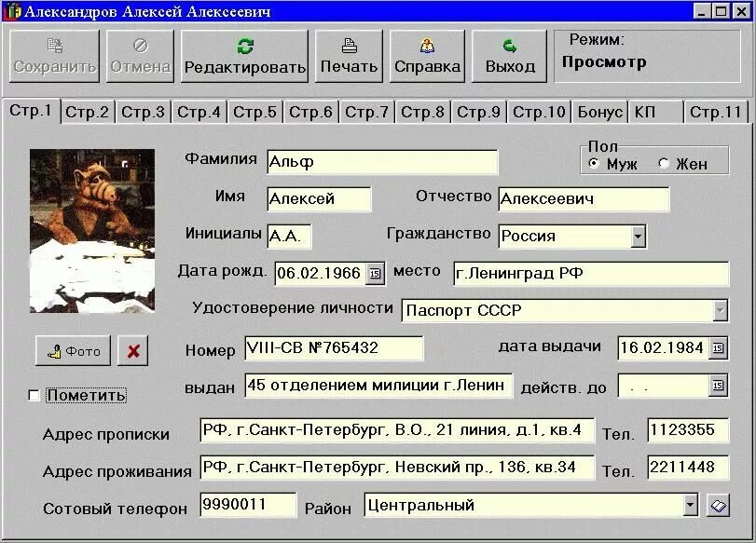Click the Печать print button
Image resolution: width=756 pixels, height=543 pixels.
pos(349,57)
